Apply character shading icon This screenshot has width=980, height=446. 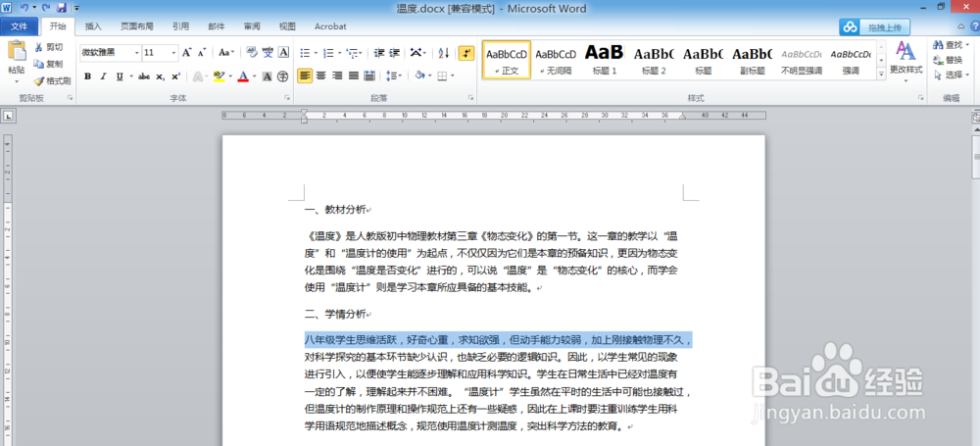point(267,76)
